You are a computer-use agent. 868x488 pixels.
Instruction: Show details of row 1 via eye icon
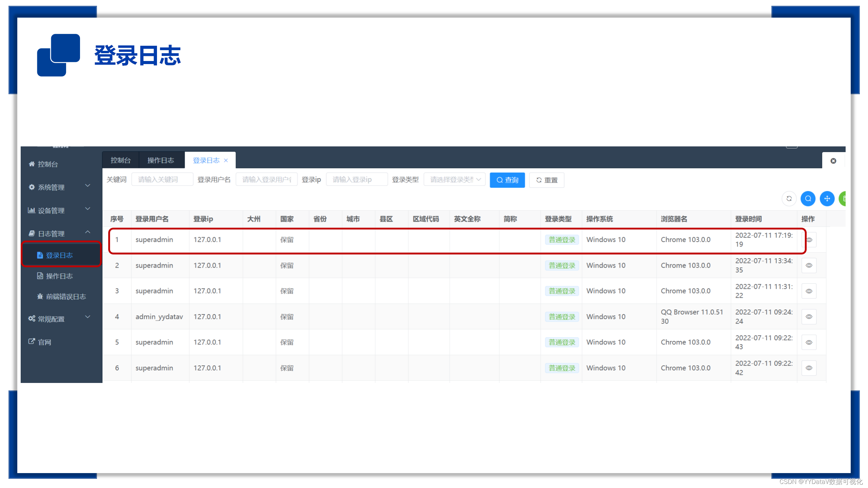point(809,240)
